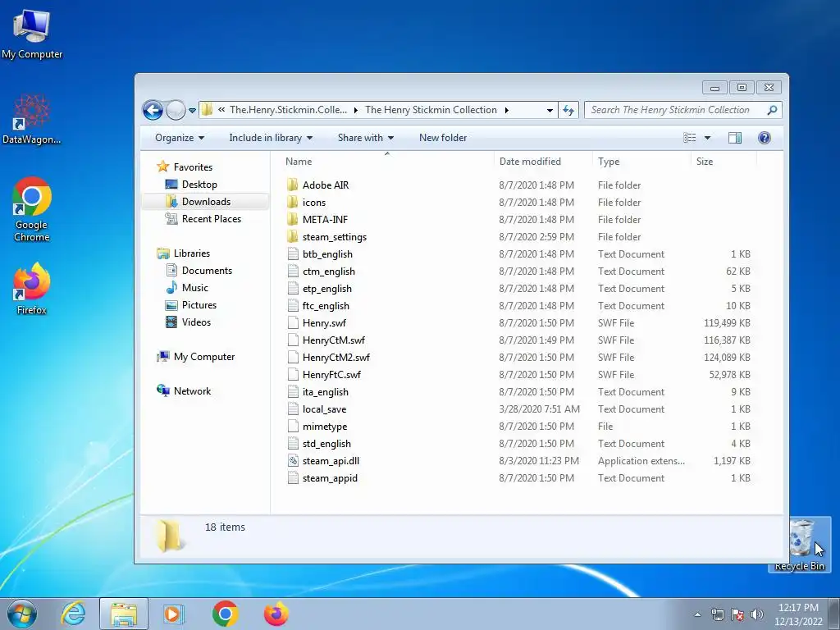840x630 pixels.
Task: Open Recent Places in navigation pane
Action: (x=211, y=218)
